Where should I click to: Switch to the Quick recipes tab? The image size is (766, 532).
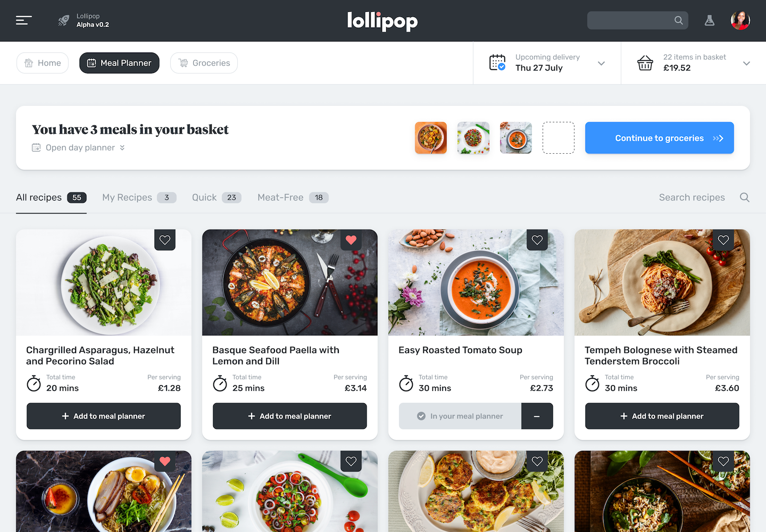point(217,197)
